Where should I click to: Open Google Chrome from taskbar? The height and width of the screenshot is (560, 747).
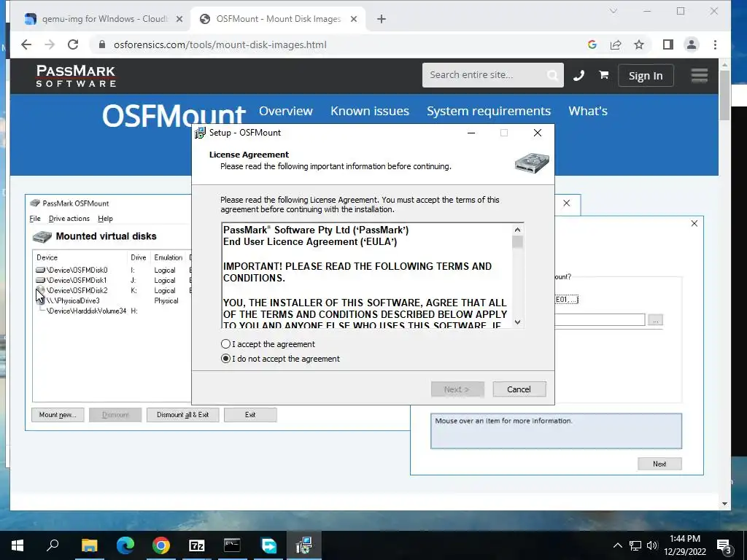[161, 545]
